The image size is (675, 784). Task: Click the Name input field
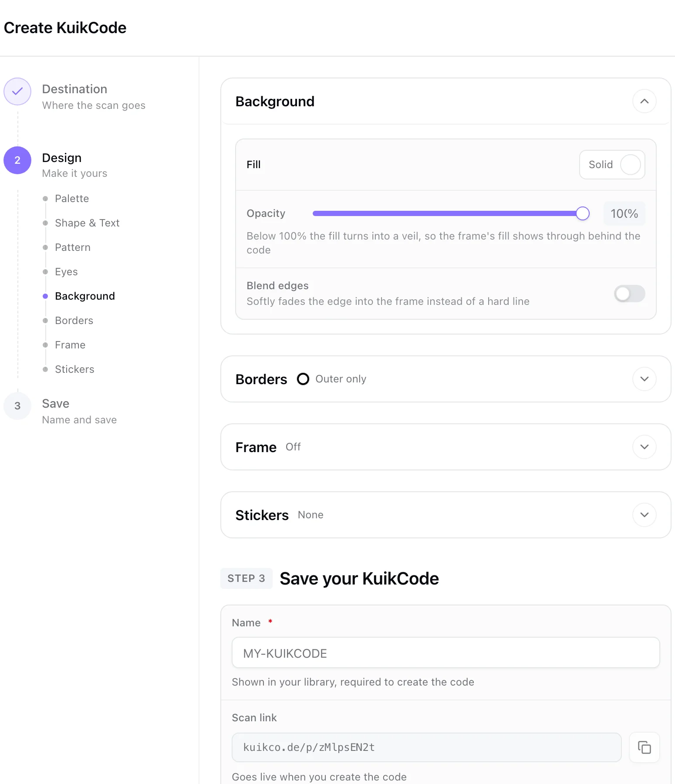coord(446,653)
